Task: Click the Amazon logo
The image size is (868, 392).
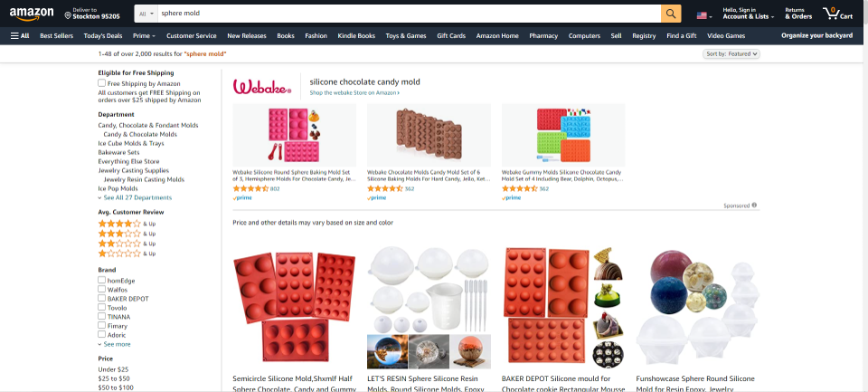Action: coord(31,14)
